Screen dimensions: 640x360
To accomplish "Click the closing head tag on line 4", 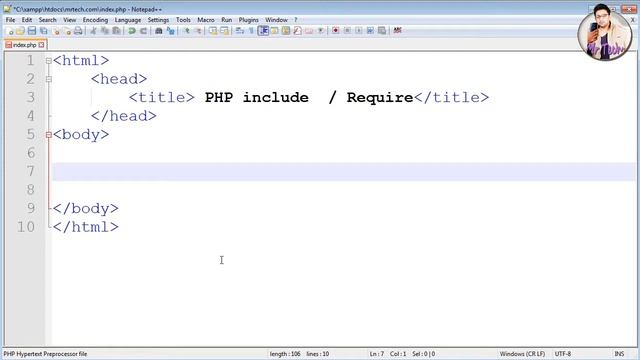I will coord(124,116).
